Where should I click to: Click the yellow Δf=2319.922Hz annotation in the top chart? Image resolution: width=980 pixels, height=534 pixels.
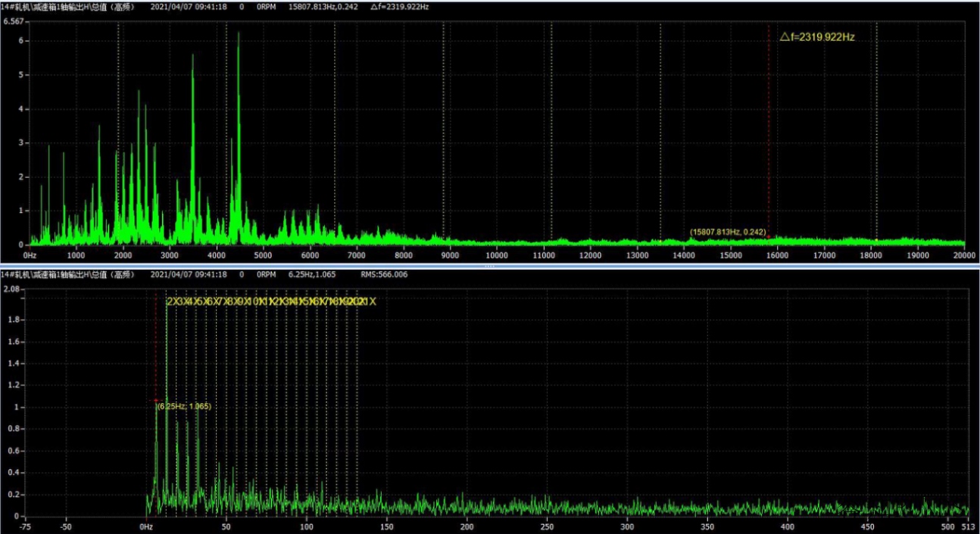coord(817,36)
